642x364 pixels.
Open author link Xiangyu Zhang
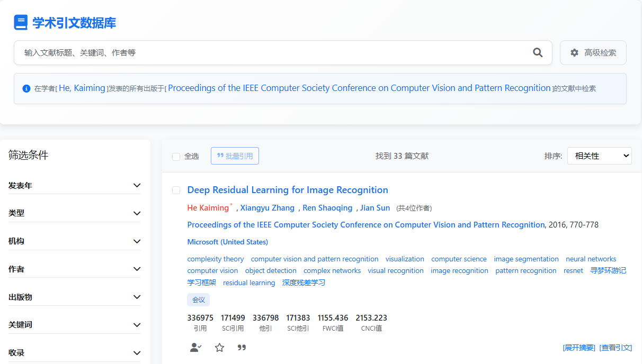pos(268,208)
